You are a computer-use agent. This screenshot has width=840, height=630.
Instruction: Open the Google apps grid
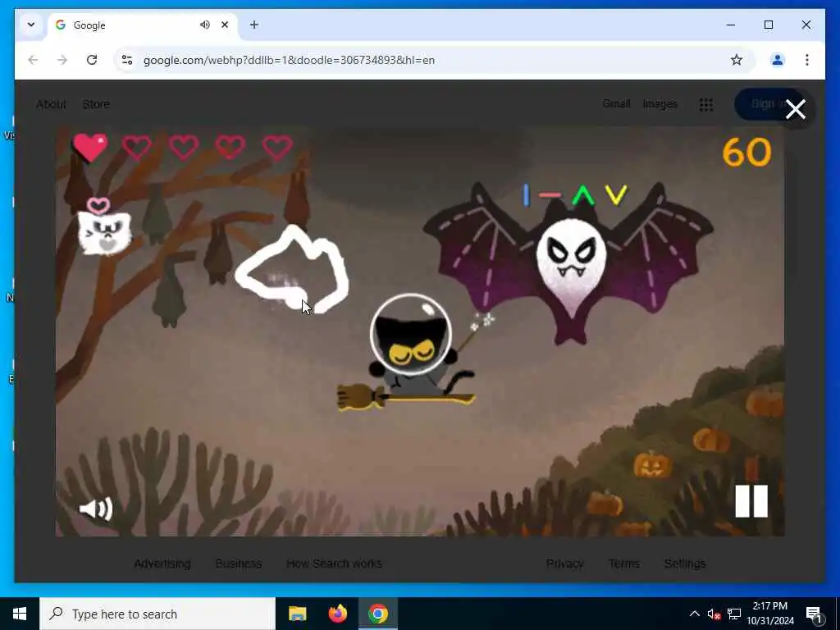click(706, 104)
